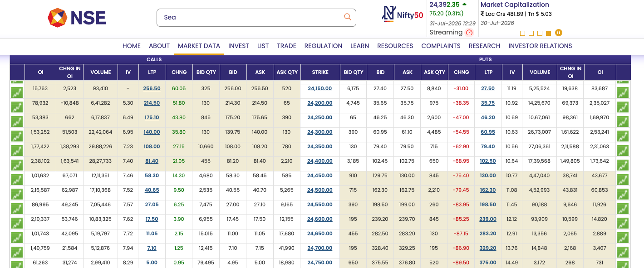
Task: Open strike price link 24,500.00
Action: (x=320, y=190)
